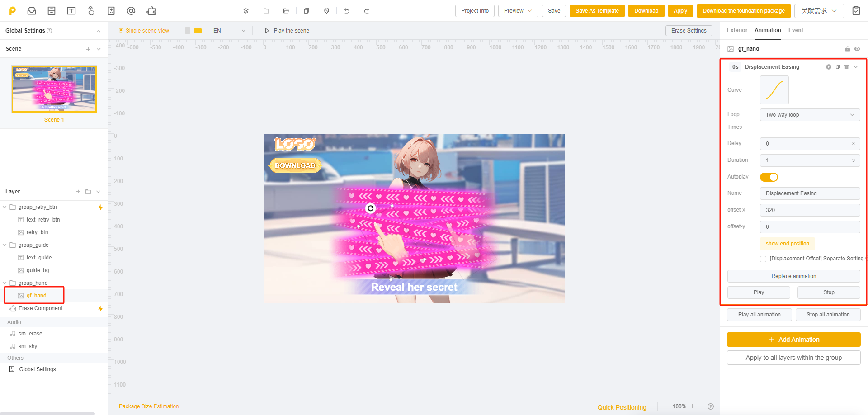Select the gray background color swatch
Screen dimensions: 868x415
pos(188,31)
